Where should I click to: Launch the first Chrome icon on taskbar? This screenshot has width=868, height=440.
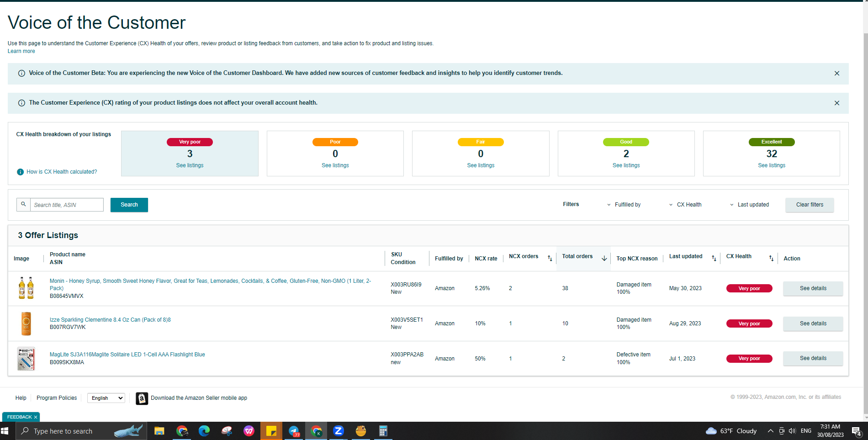[x=182, y=431]
